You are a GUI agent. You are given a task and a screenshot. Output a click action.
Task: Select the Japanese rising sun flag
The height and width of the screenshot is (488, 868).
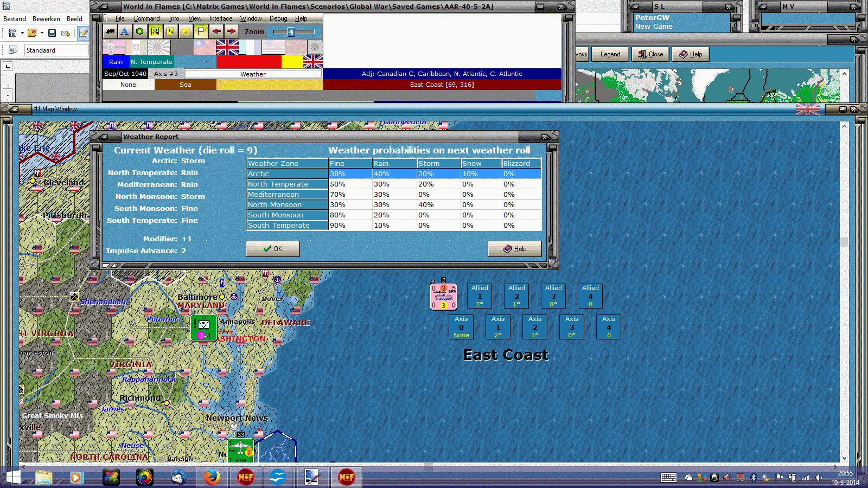click(x=159, y=47)
